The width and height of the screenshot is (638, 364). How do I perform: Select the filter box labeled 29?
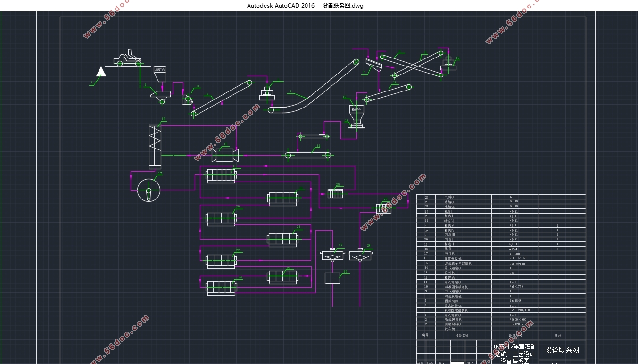[x=332, y=278]
